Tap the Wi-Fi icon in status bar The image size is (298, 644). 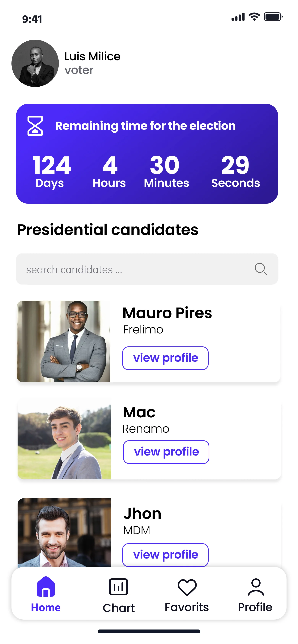pos(254,17)
